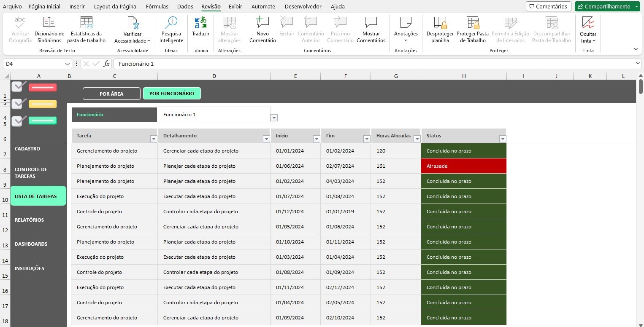Click the POR ÁREA button
The height and width of the screenshot is (327, 644).
[111, 94]
